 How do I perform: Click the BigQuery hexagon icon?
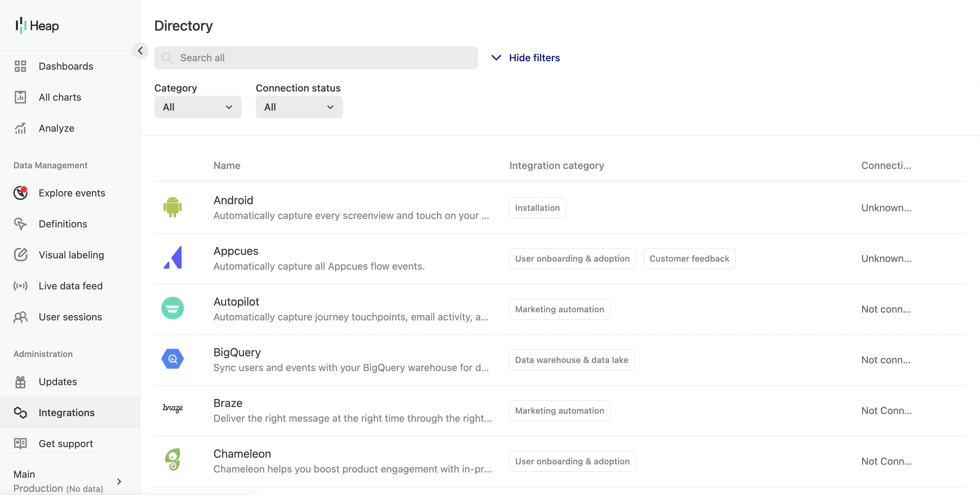point(172,359)
